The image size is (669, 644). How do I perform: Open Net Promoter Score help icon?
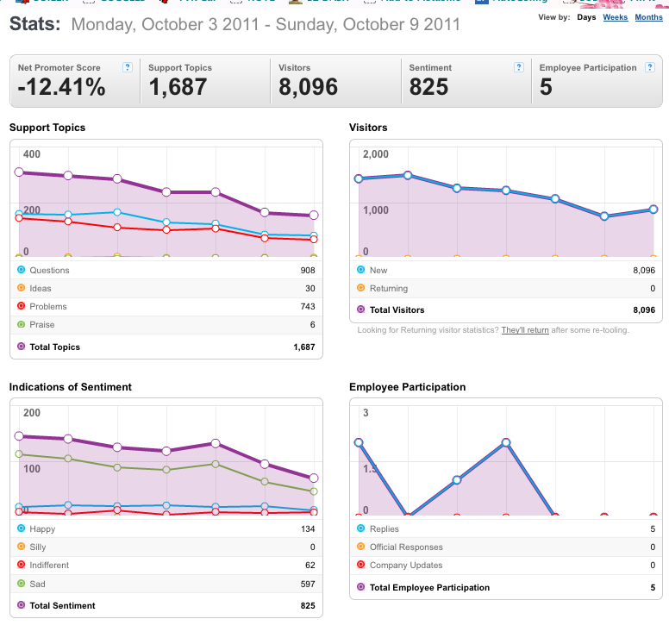127,67
